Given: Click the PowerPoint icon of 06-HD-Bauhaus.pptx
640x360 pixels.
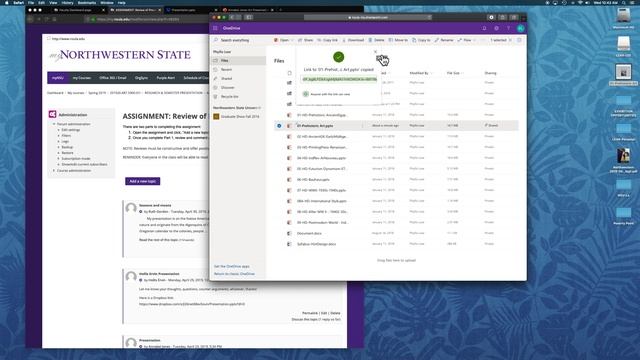Looking at the screenshot, I should pyautogui.click(x=289, y=180).
